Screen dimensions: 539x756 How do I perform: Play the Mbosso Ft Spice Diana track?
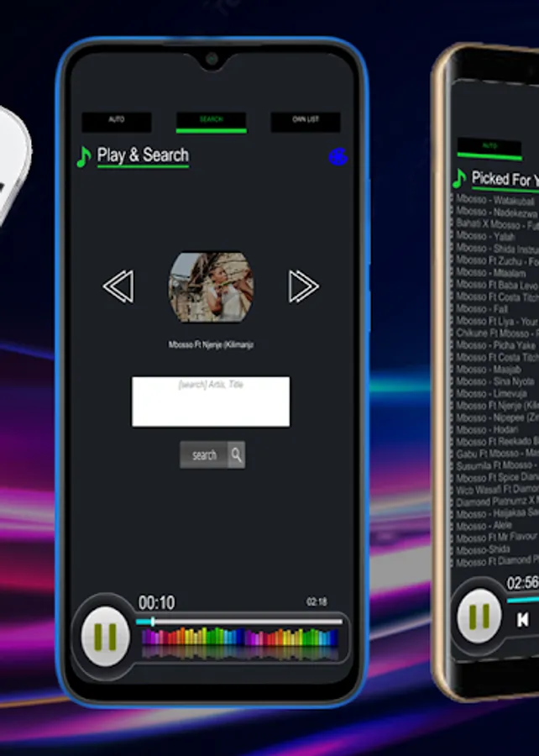(x=497, y=478)
